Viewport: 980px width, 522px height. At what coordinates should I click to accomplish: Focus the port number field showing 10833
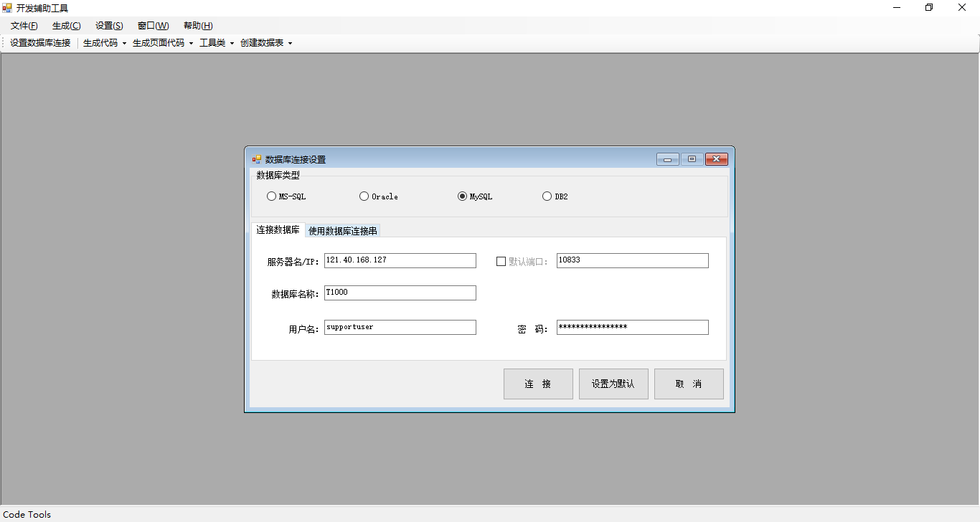click(x=633, y=260)
